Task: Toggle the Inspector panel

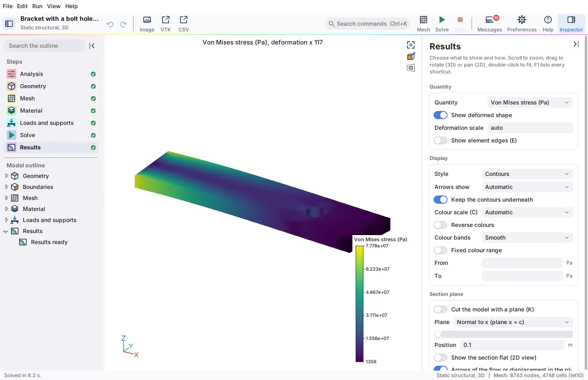Action: 571,24
